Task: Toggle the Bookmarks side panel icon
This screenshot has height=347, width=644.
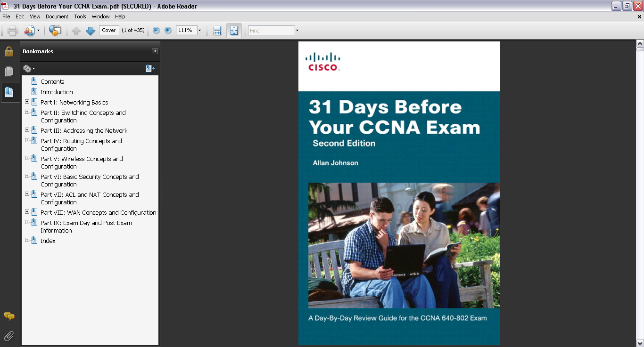Action: pos(9,92)
